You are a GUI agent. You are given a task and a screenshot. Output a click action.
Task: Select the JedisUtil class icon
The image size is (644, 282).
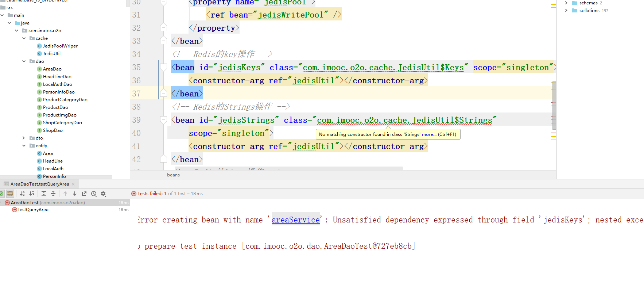(39, 54)
